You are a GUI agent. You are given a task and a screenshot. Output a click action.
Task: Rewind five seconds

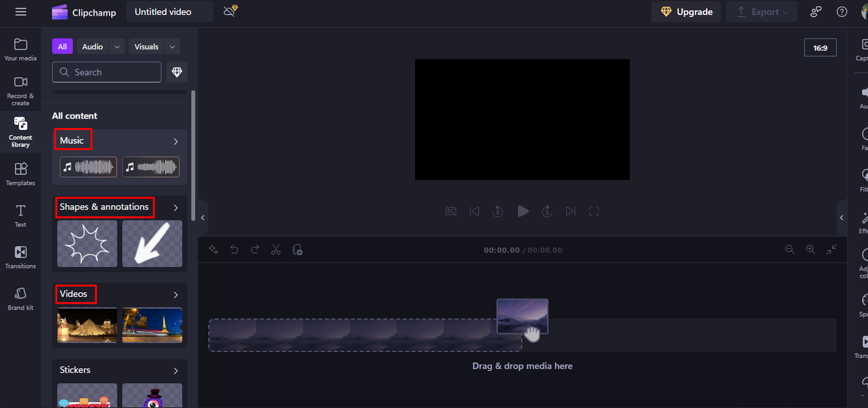(x=498, y=211)
